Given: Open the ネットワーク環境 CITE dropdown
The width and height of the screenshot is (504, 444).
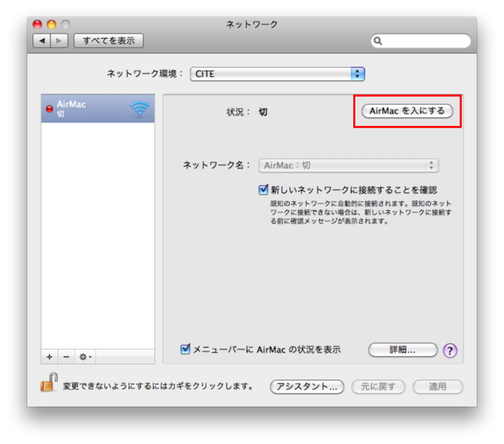Looking at the screenshot, I should [277, 74].
